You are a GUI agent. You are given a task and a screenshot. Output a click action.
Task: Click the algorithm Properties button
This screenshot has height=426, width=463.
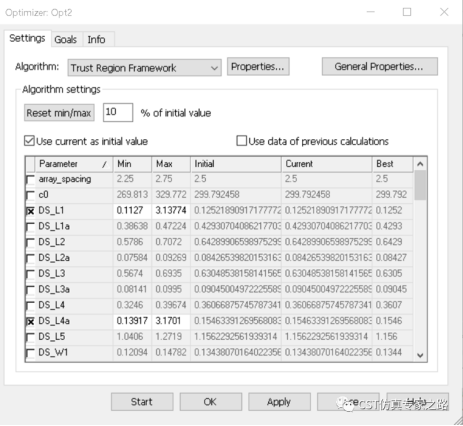tap(258, 66)
